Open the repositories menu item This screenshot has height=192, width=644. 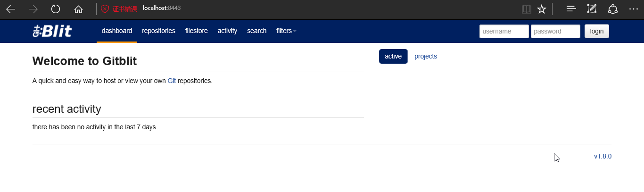tap(158, 31)
